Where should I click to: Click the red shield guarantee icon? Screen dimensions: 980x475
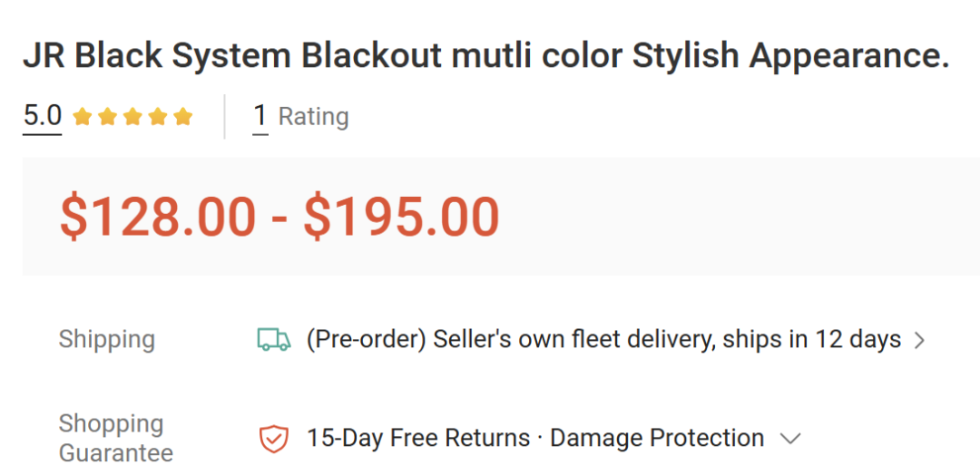pyautogui.click(x=274, y=439)
